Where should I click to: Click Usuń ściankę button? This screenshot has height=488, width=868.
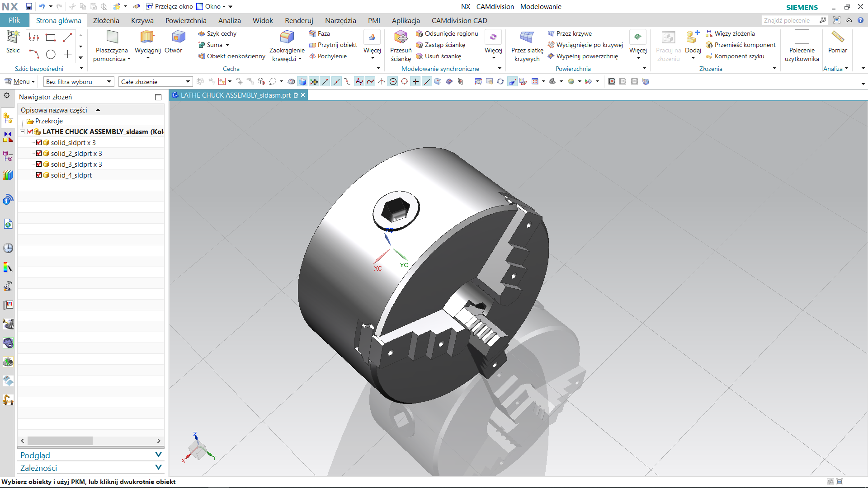click(439, 56)
